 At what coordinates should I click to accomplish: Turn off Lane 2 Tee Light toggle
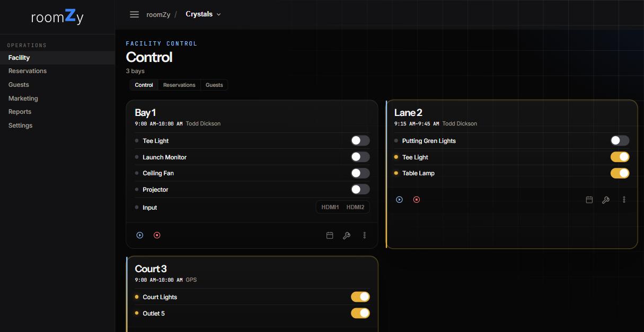pos(620,157)
